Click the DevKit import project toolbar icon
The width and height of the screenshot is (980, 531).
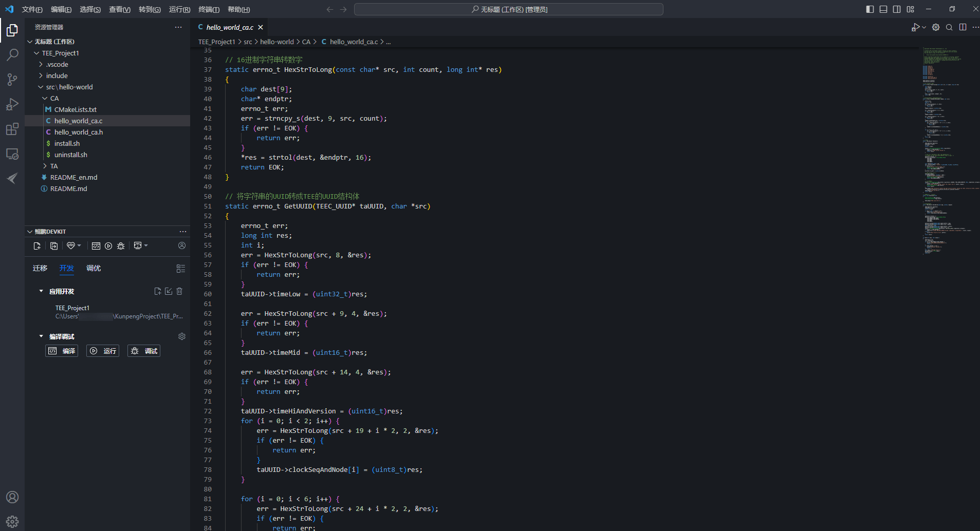point(54,246)
